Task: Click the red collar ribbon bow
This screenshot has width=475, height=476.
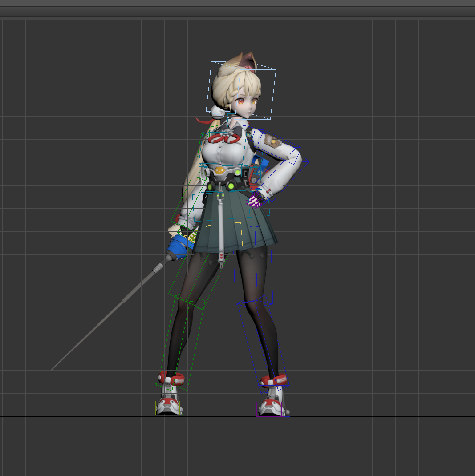Action: point(224,138)
